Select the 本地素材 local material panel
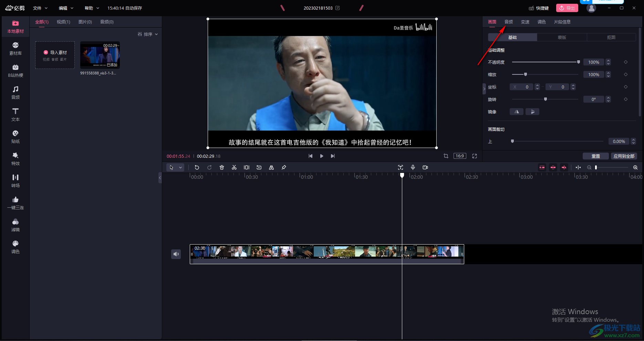The image size is (644, 341). tap(15, 27)
